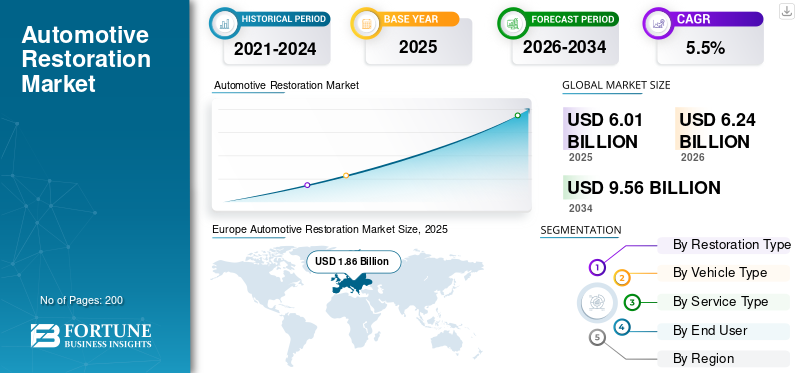Image resolution: width=800 pixels, height=373 pixels.
Task: Click the segmentation circle number 1
Action: (x=597, y=267)
